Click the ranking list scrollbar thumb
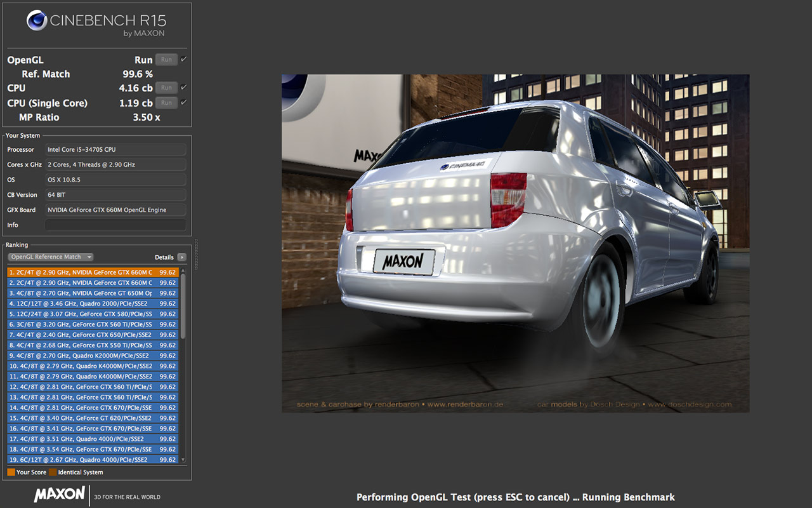The image size is (812, 508). 183,305
